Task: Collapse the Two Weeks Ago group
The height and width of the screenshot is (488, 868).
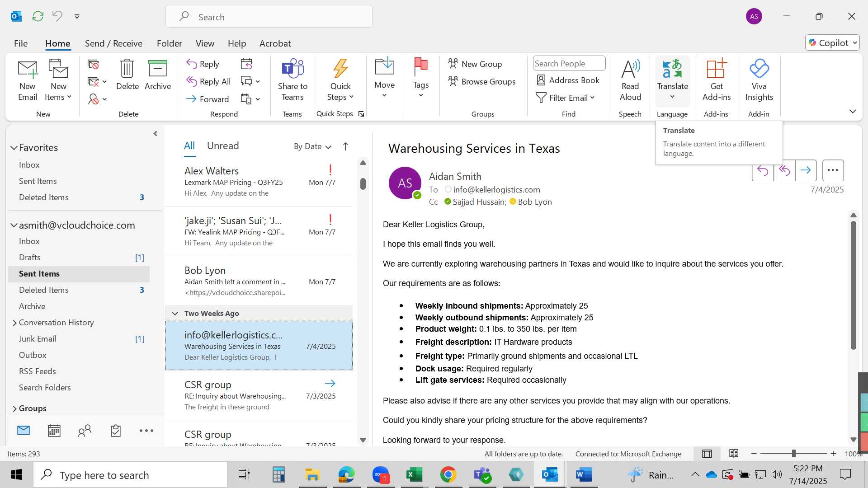Action: point(175,314)
